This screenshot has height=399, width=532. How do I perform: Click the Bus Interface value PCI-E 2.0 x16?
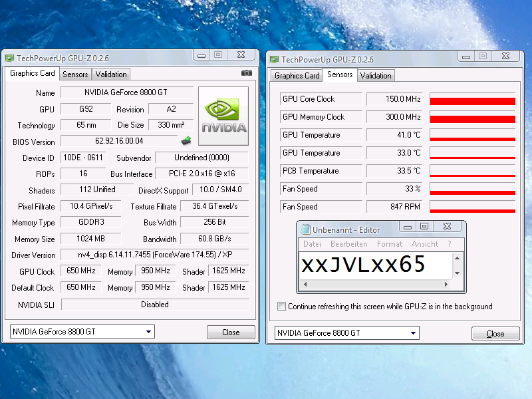[202, 174]
